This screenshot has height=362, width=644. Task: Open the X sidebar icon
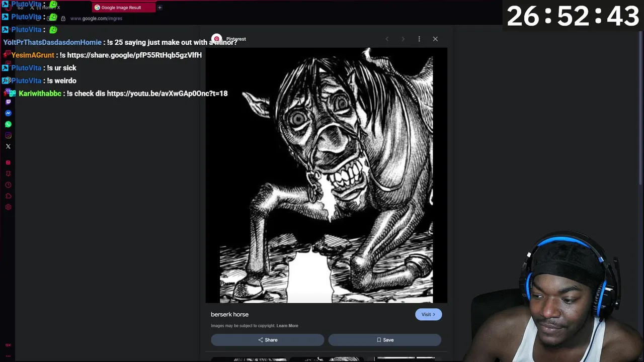tap(8, 146)
